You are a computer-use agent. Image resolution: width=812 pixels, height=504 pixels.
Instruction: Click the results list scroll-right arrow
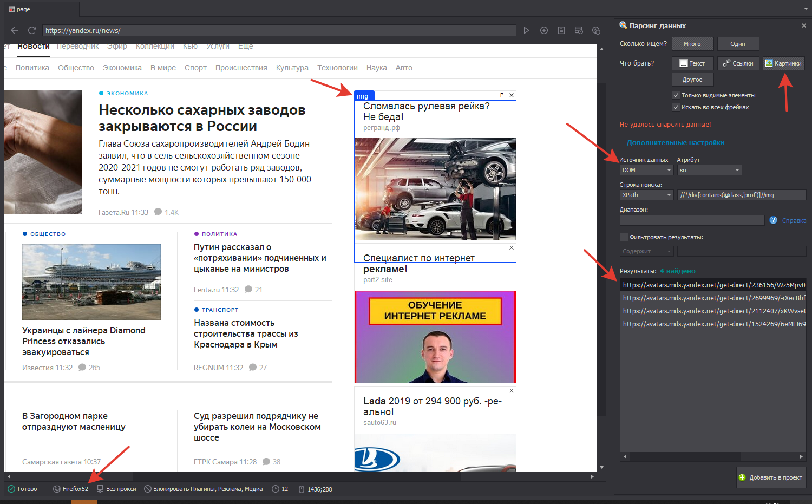[802, 456]
